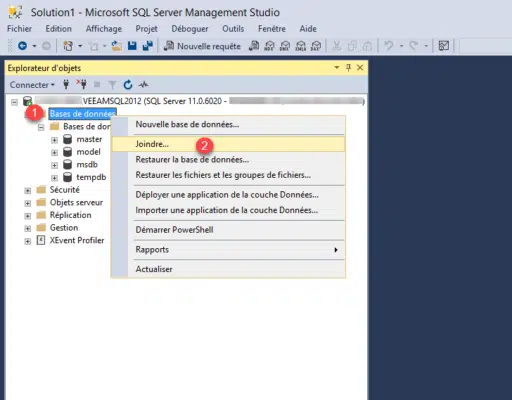This screenshot has height=400, width=512.
Task: Click the connect plug icon
Action: 66,85
